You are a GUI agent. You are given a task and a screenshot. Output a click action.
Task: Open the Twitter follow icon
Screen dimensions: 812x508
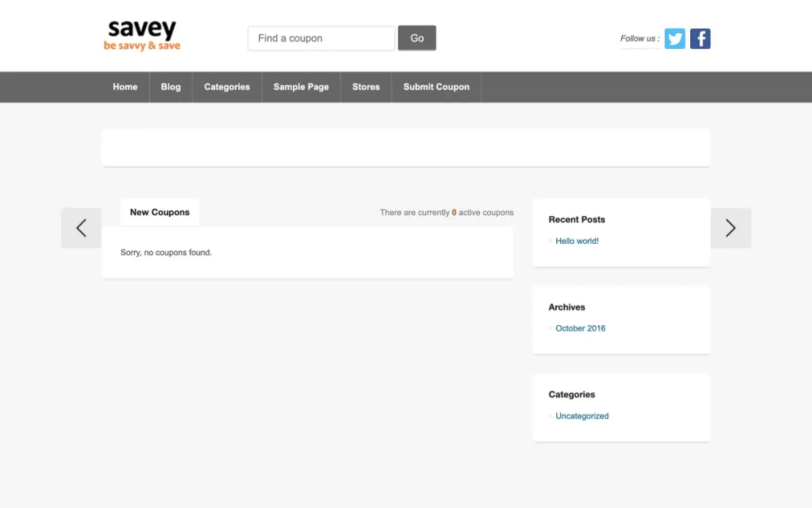[675, 38]
